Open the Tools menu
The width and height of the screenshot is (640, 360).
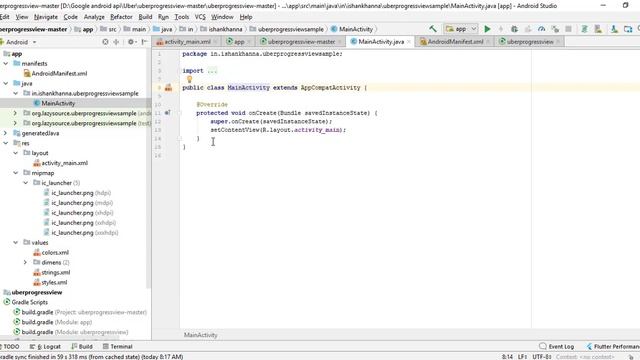(x=182, y=17)
